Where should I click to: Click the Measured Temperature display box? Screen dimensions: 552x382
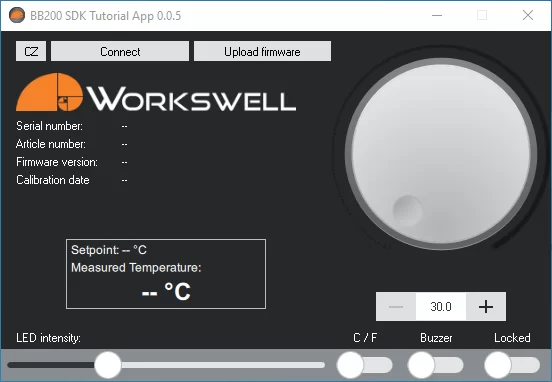(166, 274)
